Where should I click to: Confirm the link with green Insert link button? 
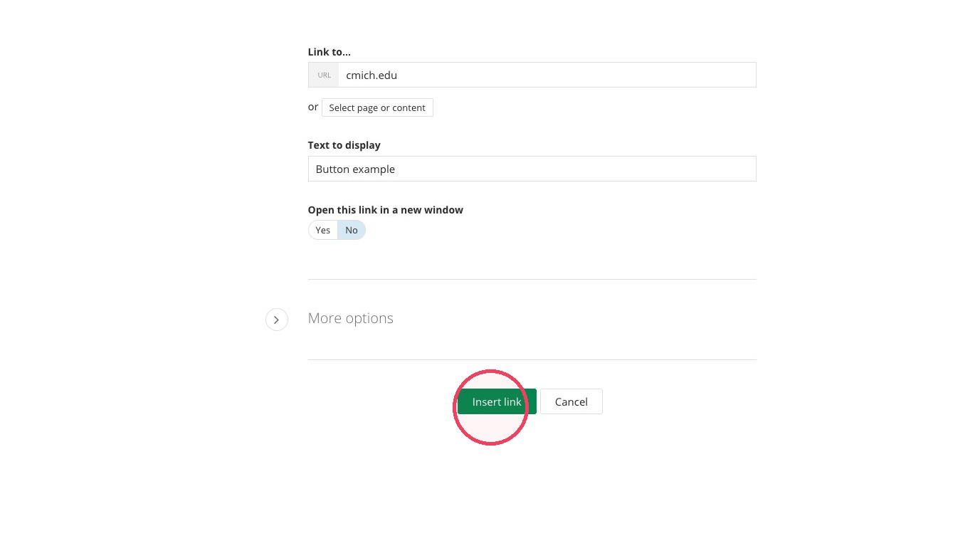coord(497,401)
